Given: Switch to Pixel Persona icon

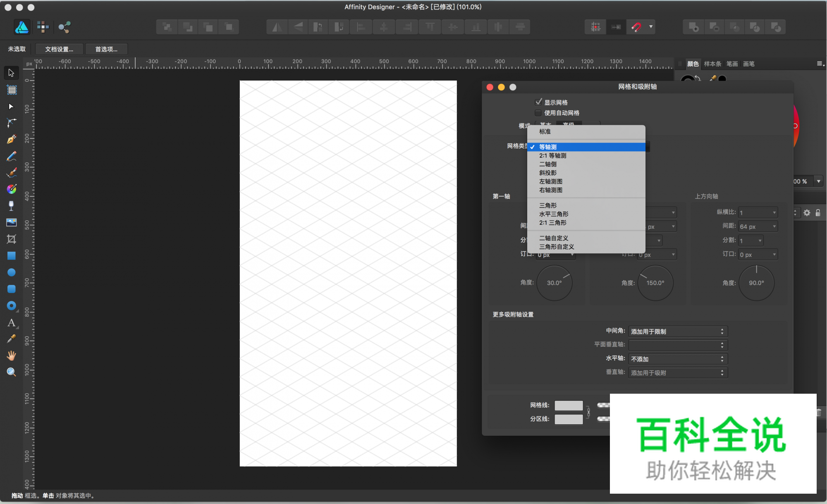Looking at the screenshot, I should 43,27.
